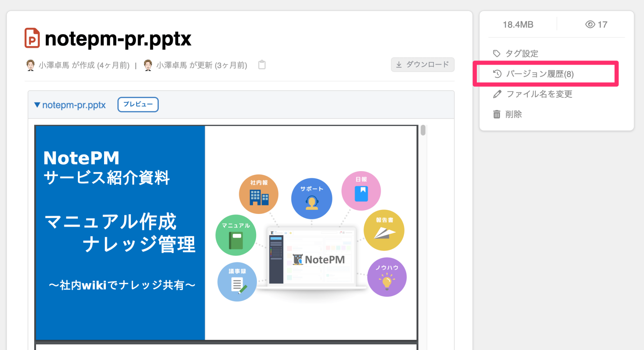The width and height of the screenshot is (644, 350).
Task: Click the view count 17
Action: 602,24
